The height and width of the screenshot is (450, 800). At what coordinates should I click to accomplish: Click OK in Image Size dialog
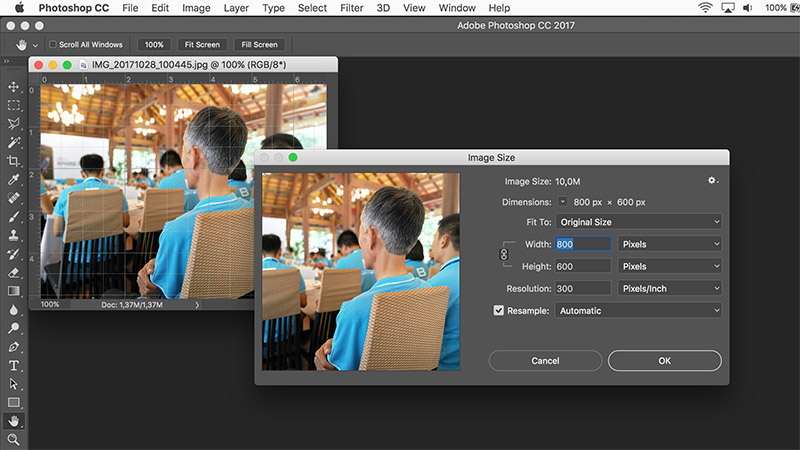(664, 360)
